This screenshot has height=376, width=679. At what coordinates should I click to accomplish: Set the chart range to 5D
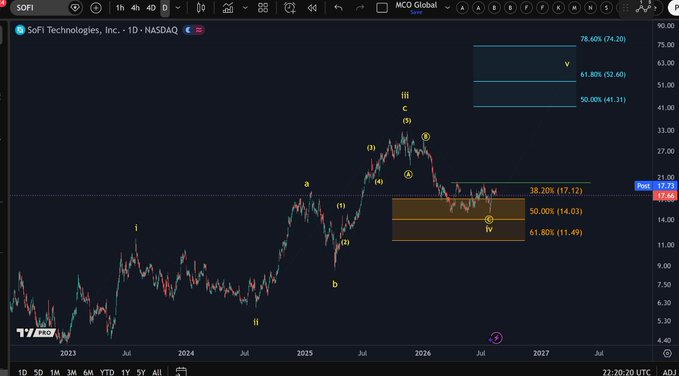coord(39,372)
